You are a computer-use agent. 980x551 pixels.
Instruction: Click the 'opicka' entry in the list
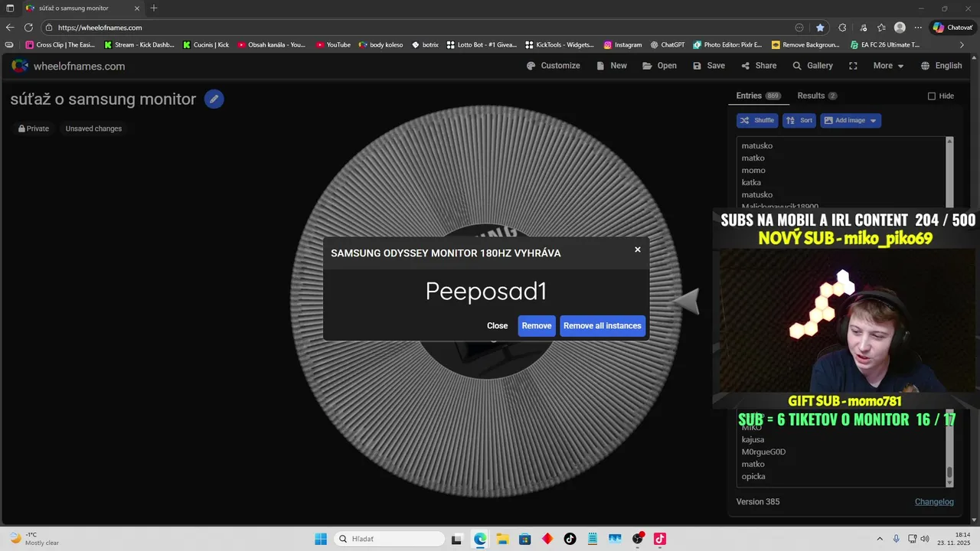pos(753,476)
